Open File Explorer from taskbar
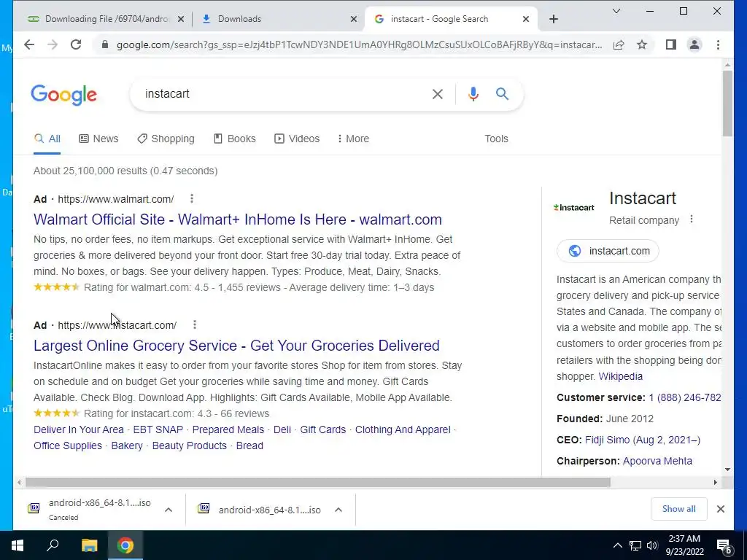The height and width of the screenshot is (560, 747). pos(89,545)
